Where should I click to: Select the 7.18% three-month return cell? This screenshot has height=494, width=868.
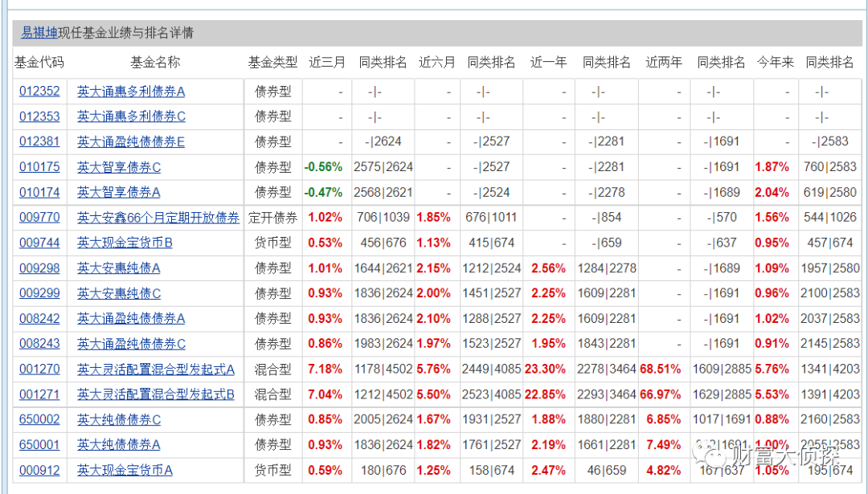(x=325, y=369)
